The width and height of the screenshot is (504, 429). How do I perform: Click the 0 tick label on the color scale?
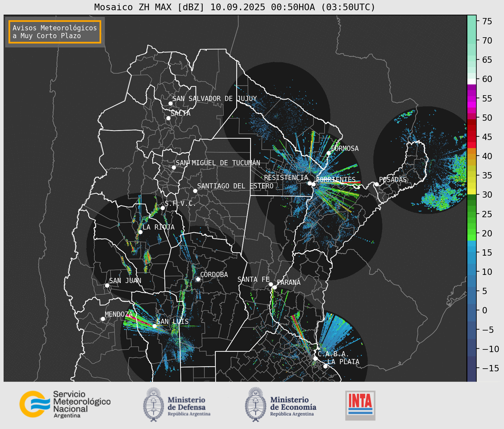[485, 310]
